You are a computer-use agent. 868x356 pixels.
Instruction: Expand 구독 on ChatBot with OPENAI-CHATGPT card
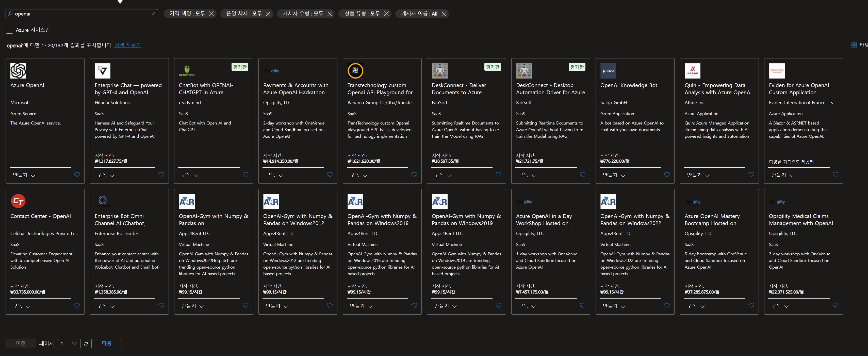click(x=190, y=175)
